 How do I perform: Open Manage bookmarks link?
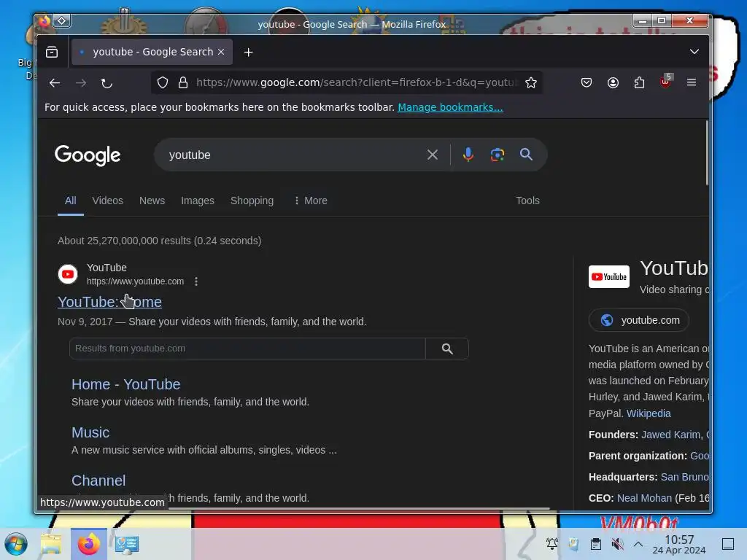click(450, 107)
